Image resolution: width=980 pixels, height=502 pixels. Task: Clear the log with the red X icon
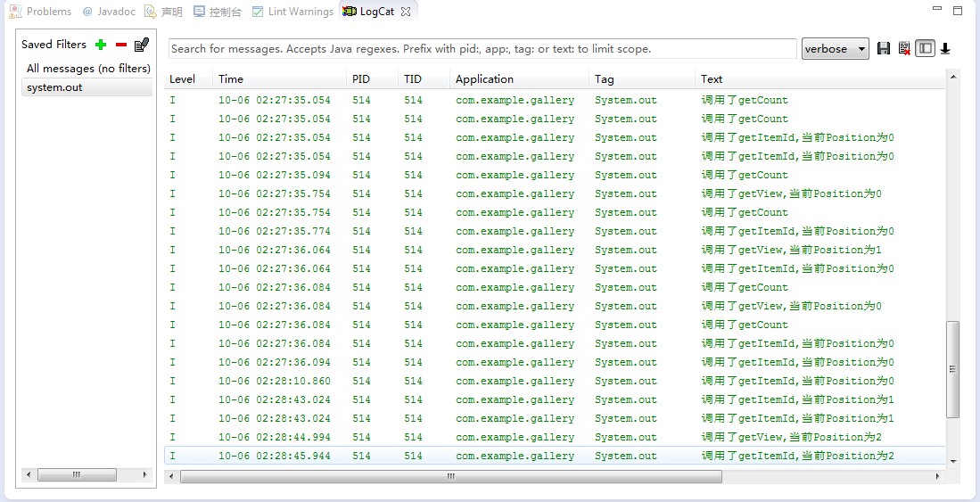pyautogui.click(x=903, y=48)
